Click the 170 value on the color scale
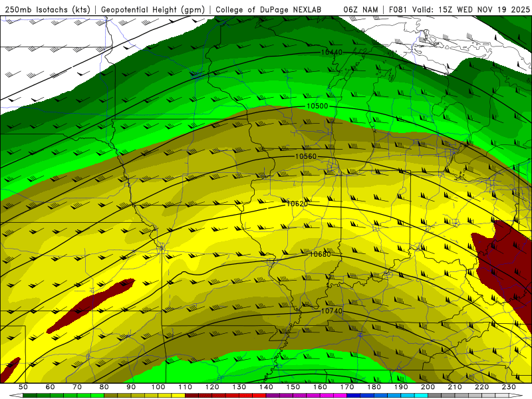This screenshot has width=532, height=399. [x=347, y=387]
